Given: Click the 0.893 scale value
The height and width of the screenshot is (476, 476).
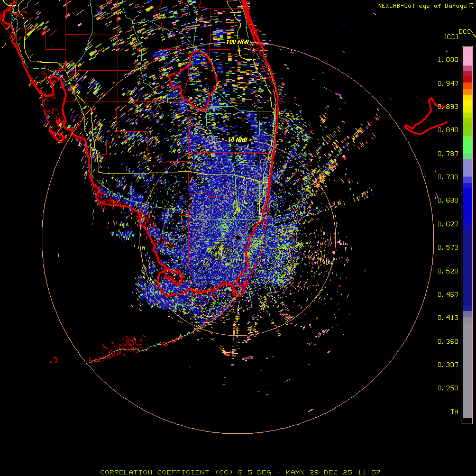Looking at the screenshot, I should [x=448, y=106].
